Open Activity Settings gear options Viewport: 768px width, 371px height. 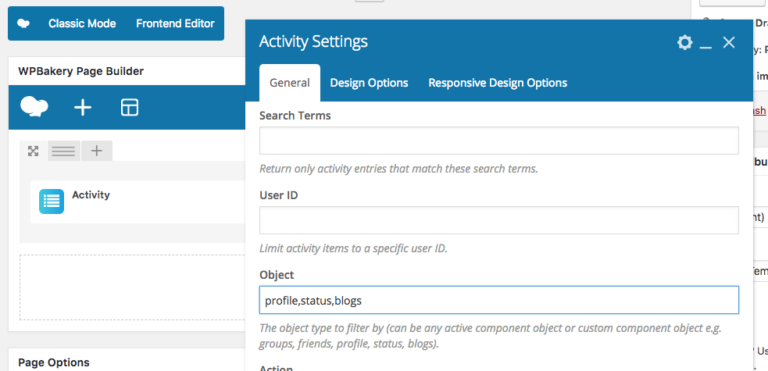click(x=685, y=42)
